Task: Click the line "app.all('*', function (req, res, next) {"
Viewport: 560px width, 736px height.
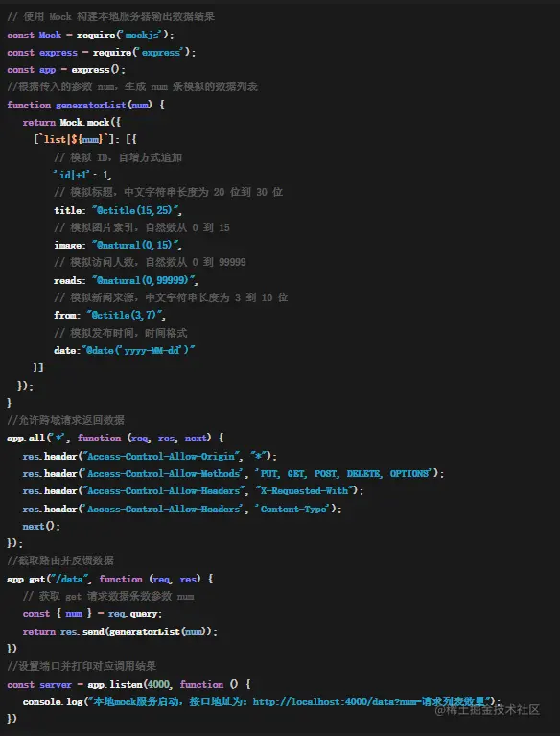Action: 115,439
